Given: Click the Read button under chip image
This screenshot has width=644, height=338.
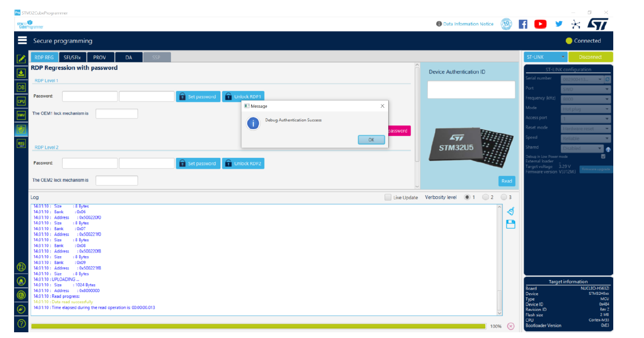Looking at the screenshot, I should (x=506, y=181).
